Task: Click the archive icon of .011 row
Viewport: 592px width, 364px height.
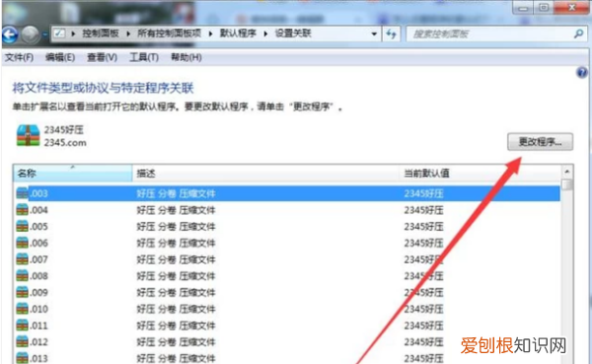Action: pyautogui.click(x=23, y=326)
